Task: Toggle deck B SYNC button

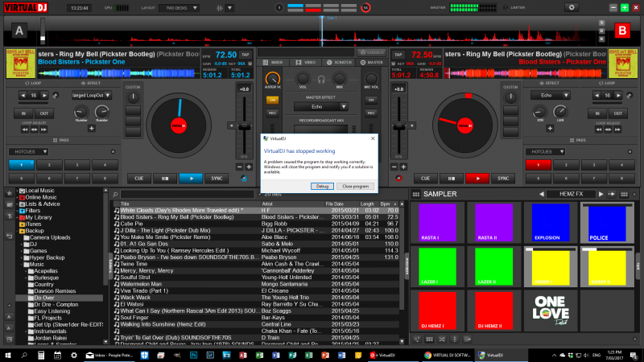Action: click(x=503, y=179)
